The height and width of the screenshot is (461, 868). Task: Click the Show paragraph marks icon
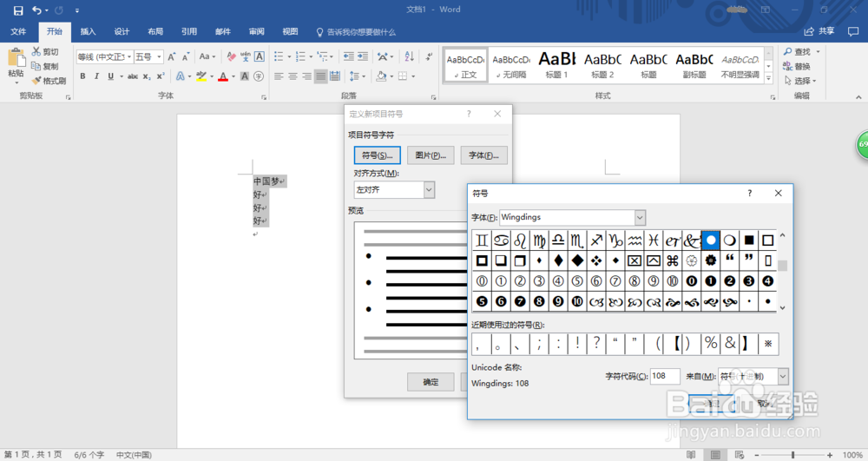[x=429, y=56]
